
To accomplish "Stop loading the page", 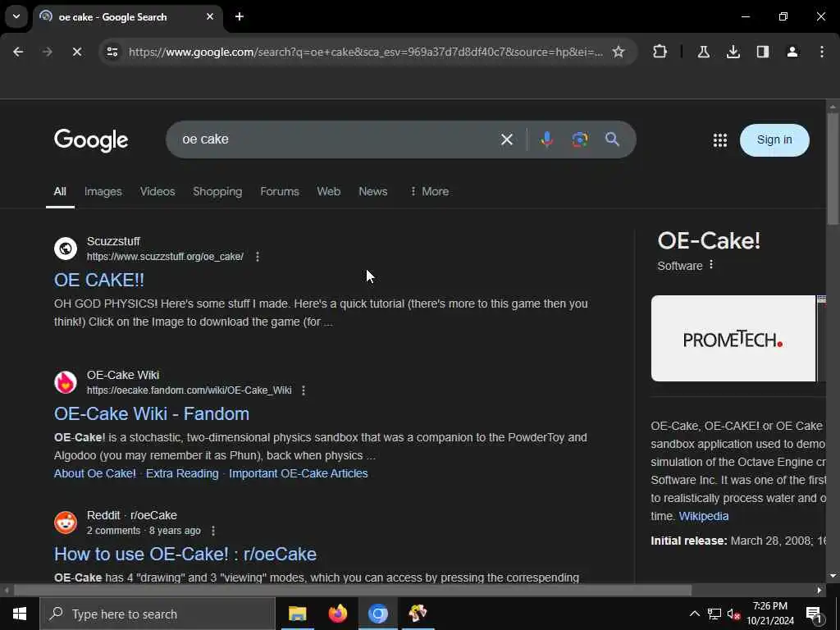I will pyautogui.click(x=76, y=52).
